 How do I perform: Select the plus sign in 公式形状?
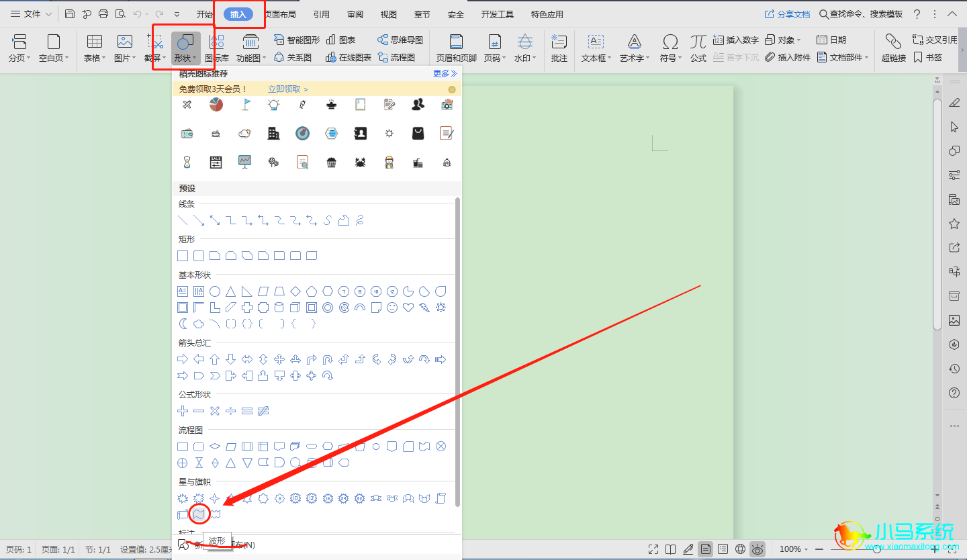(183, 410)
